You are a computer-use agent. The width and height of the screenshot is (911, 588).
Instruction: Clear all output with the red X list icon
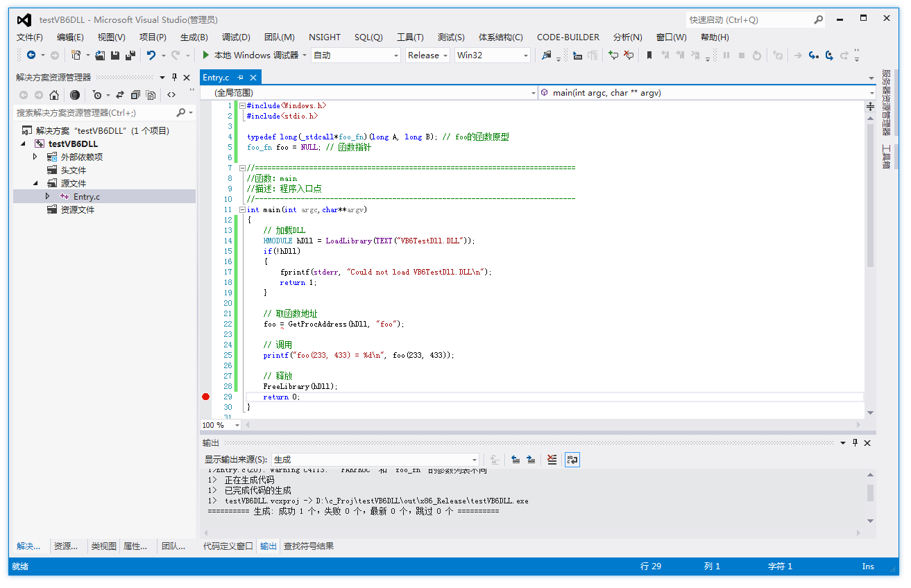552,459
